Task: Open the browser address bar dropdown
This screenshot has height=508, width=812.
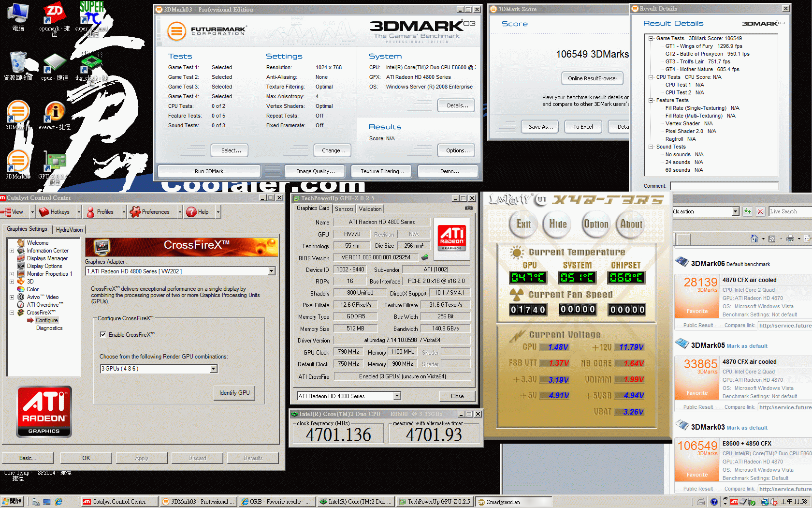Action: [735, 211]
